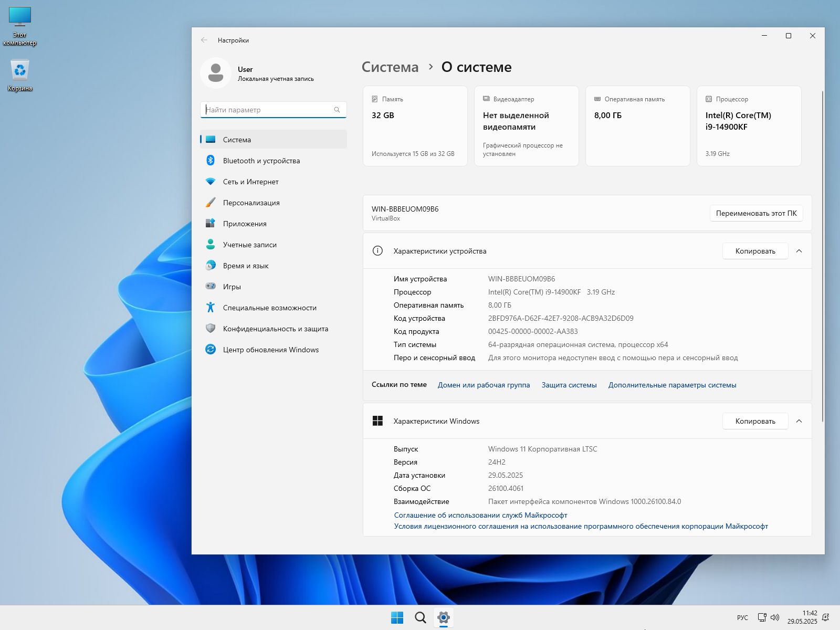
Task: Open the Защита системы link
Action: tap(569, 385)
